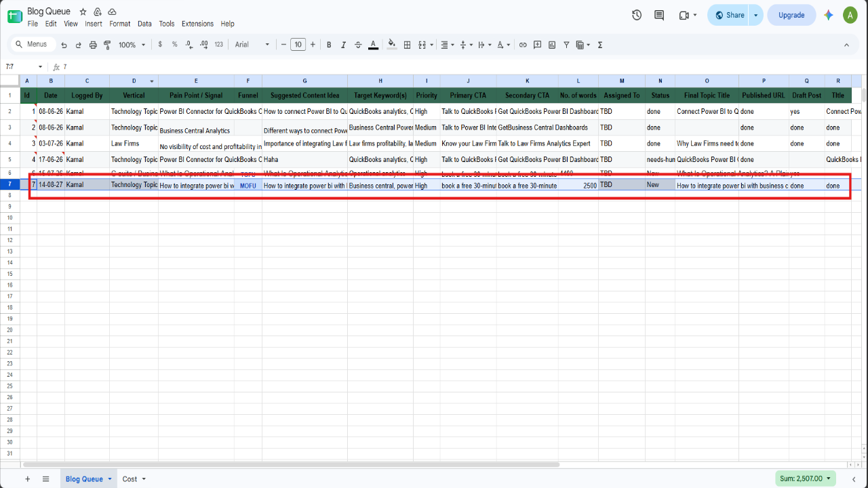Image resolution: width=868 pixels, height=488 pixels.
Task: Open version history clock icon
Action: (x=637, y=15)
